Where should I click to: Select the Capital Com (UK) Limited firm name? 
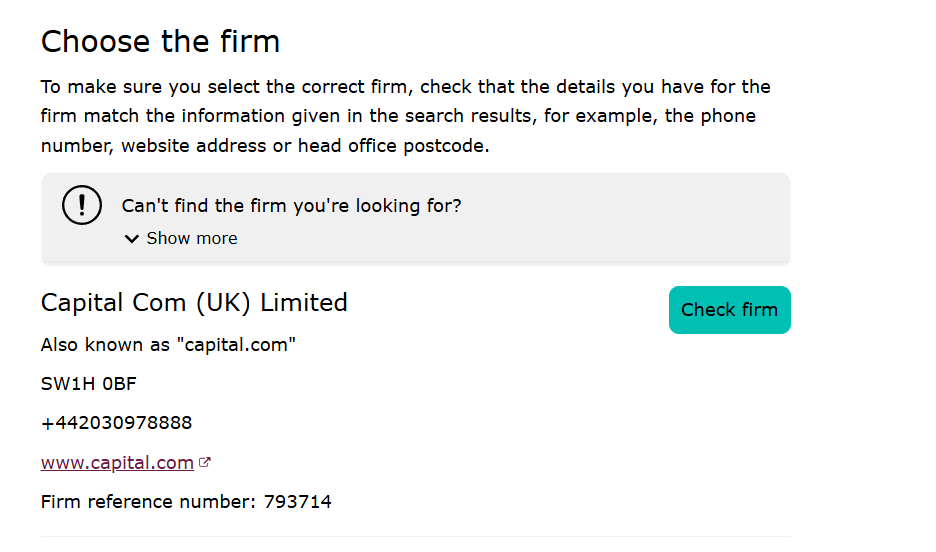194,303
